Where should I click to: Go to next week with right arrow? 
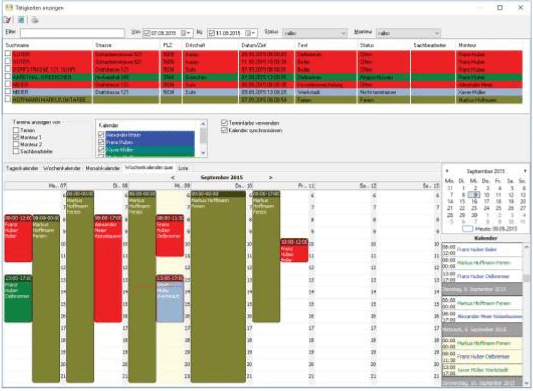271,177
